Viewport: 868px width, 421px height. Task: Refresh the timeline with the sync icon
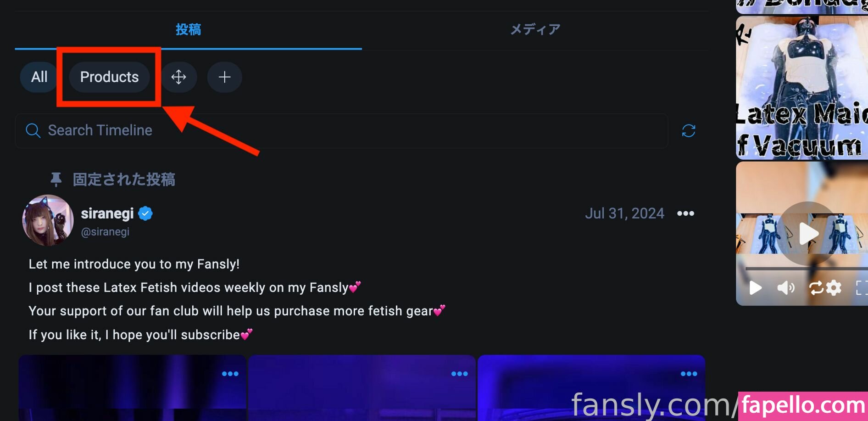tap(689, 131)
